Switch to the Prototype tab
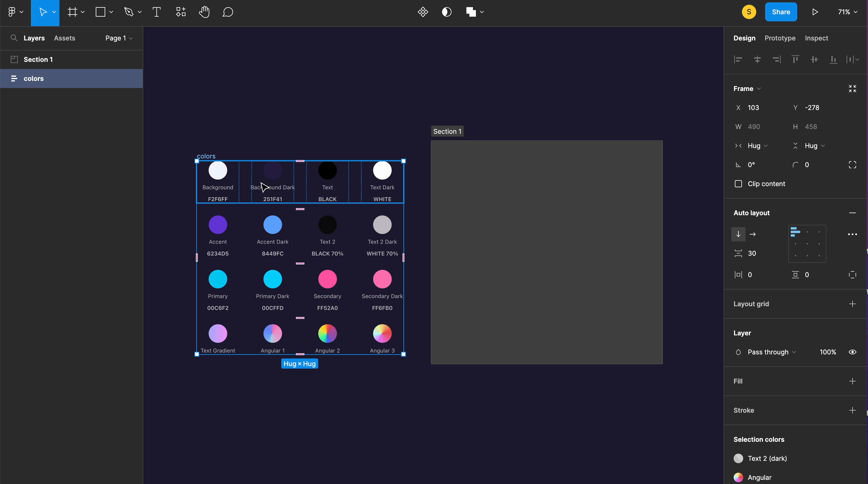The image size is (868, 484). (780, 38)
